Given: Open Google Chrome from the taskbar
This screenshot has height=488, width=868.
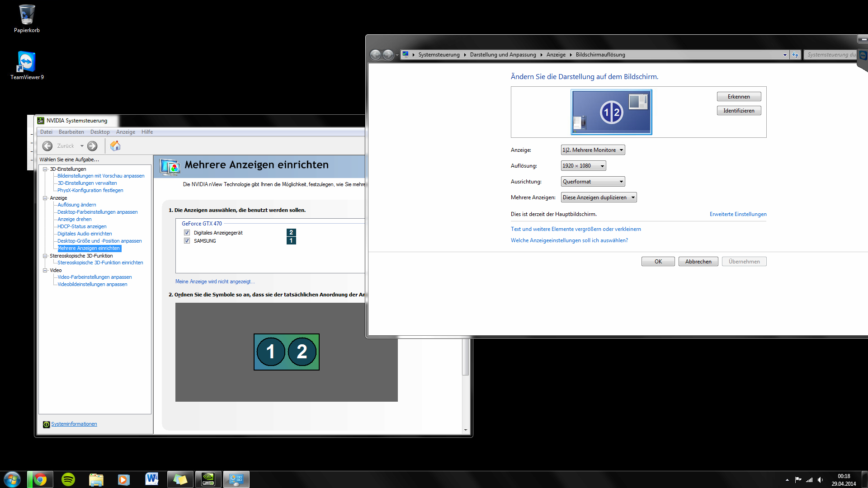Looking at the screenshot, I should pos(41,479).
